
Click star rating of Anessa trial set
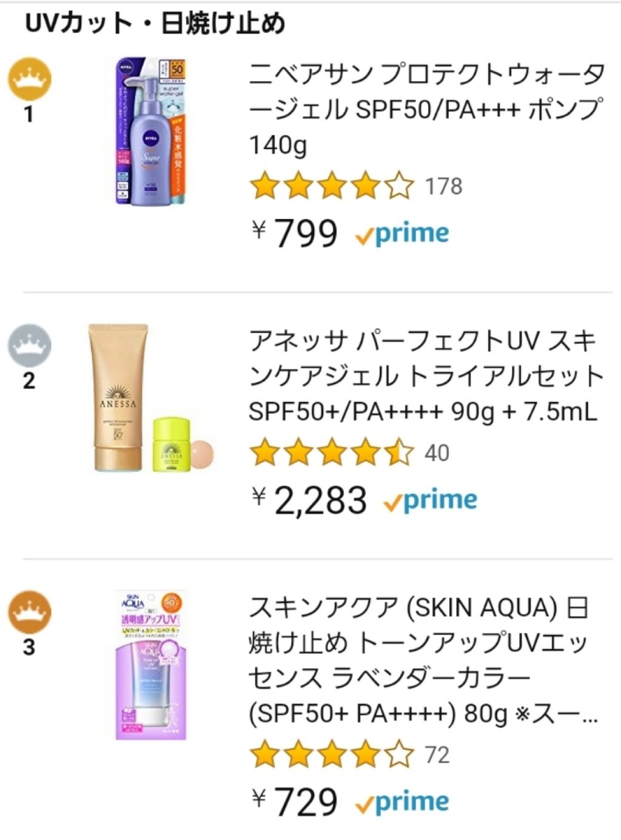pos(332,453)
